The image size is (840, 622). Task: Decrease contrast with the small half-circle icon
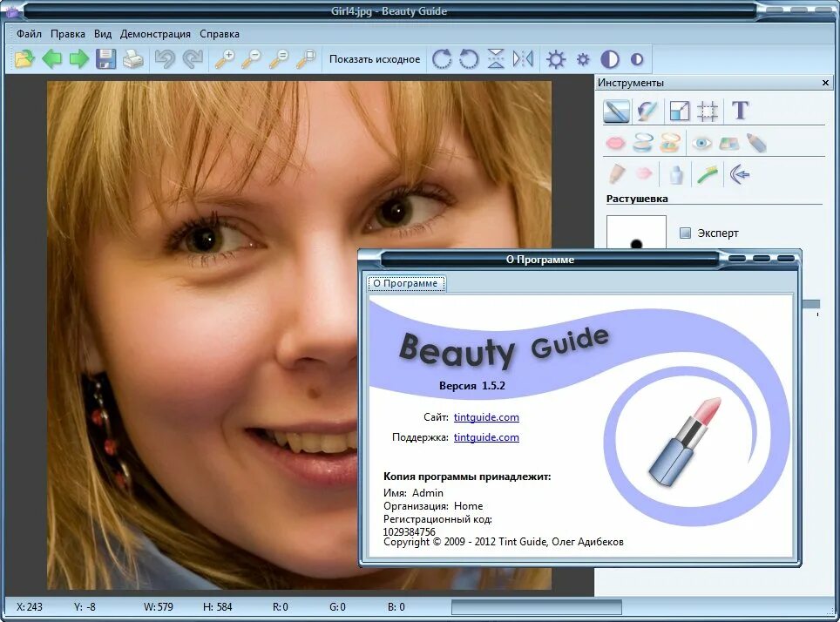(x=636, y=59)
